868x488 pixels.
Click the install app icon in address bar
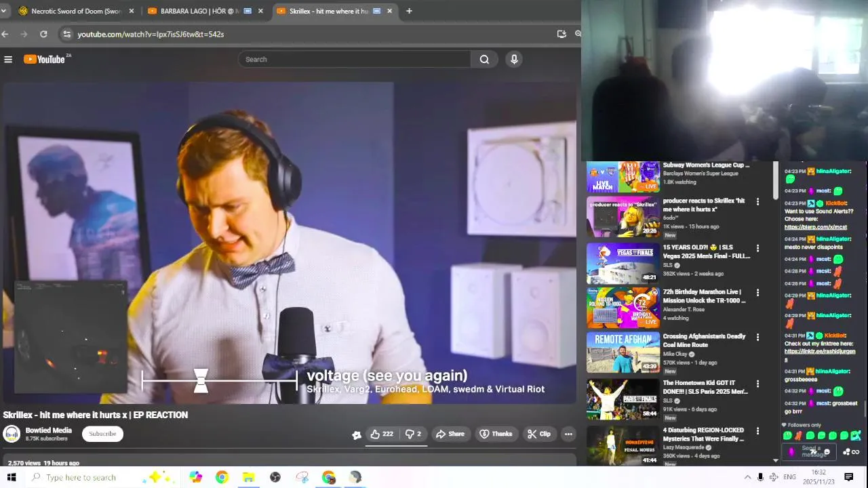click(561, 34)
